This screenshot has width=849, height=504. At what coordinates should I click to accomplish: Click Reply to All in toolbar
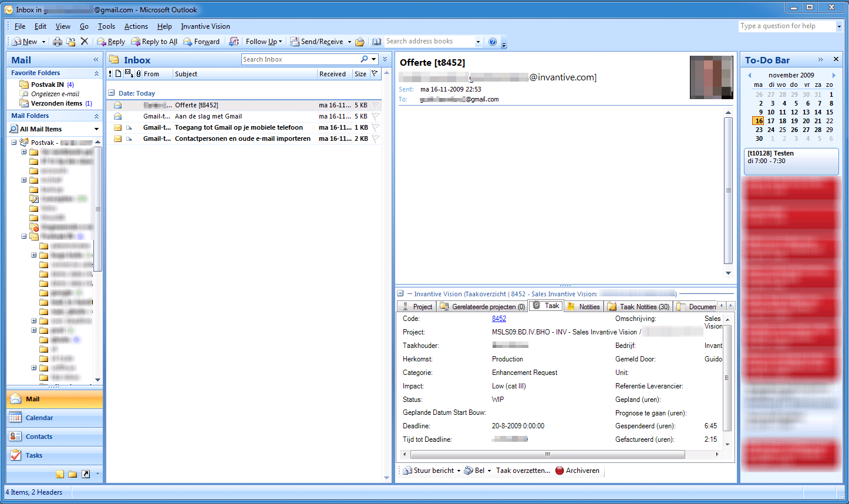(154, 42)
